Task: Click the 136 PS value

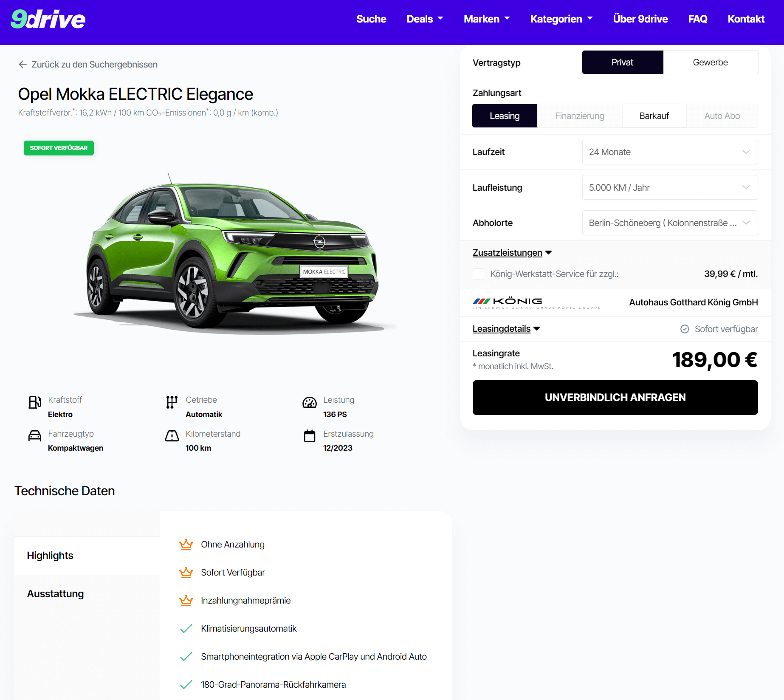Action: click(x=335, y=414)
